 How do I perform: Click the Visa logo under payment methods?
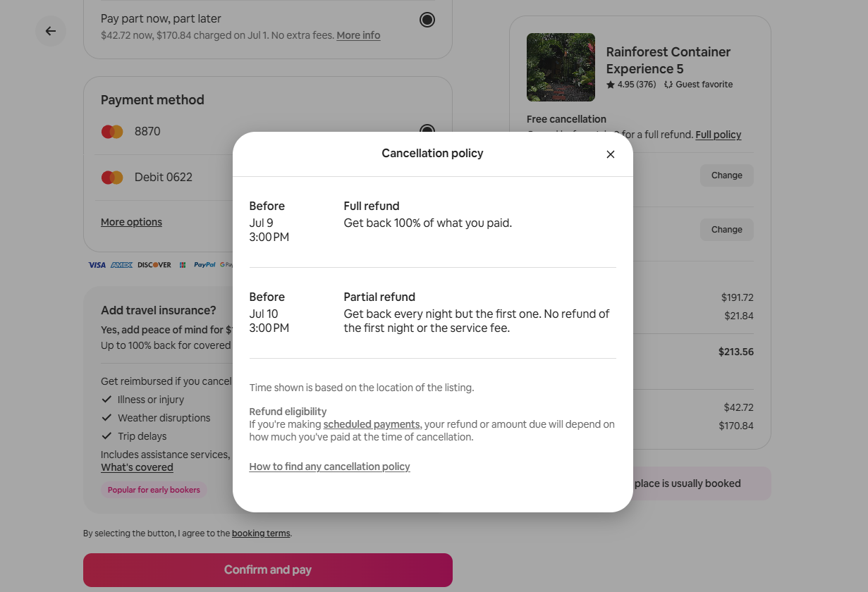click(97, 265)
